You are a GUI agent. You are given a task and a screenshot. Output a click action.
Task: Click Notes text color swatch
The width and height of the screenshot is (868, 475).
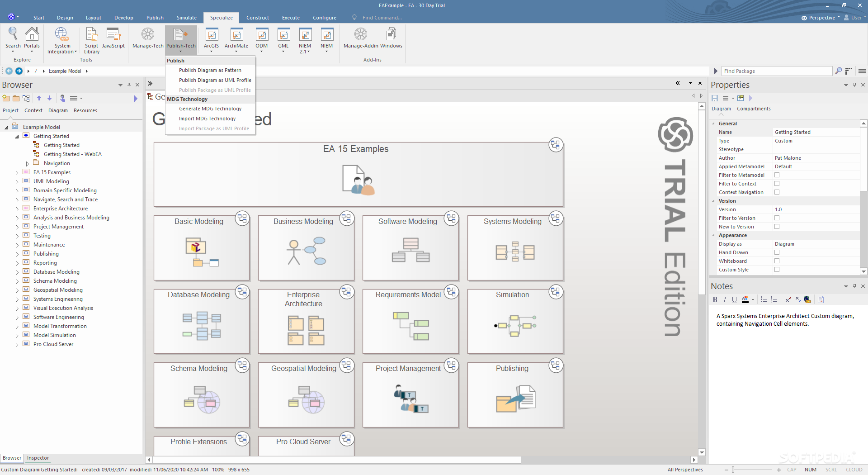[x=745, y=299]
